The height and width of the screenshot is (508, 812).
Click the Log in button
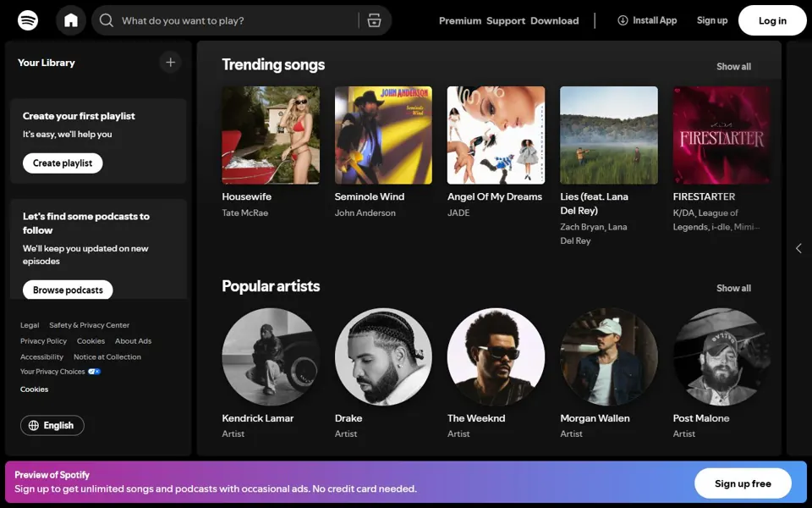[x=772, y=20]
